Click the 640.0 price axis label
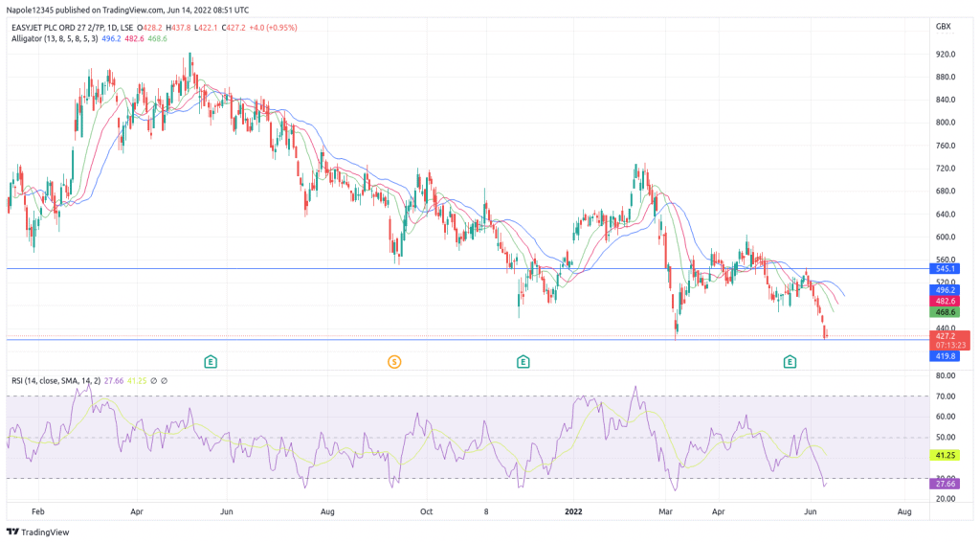Screen dimensions: 980x543 [945, 214]
